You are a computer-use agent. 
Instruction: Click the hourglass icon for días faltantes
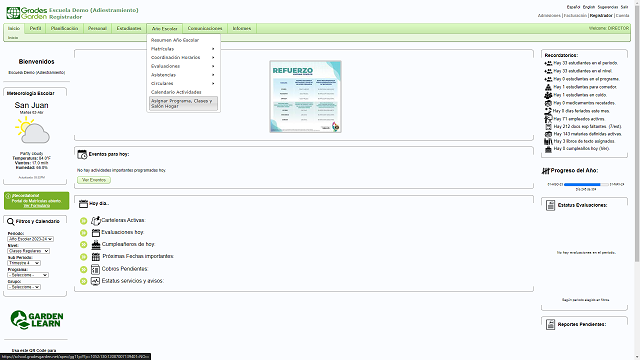click(548, 127)
